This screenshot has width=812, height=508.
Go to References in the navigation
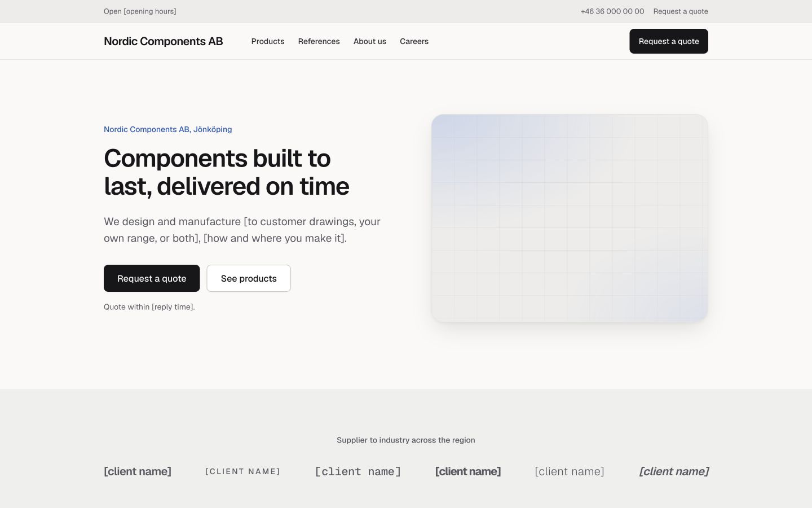click(319, 41)
